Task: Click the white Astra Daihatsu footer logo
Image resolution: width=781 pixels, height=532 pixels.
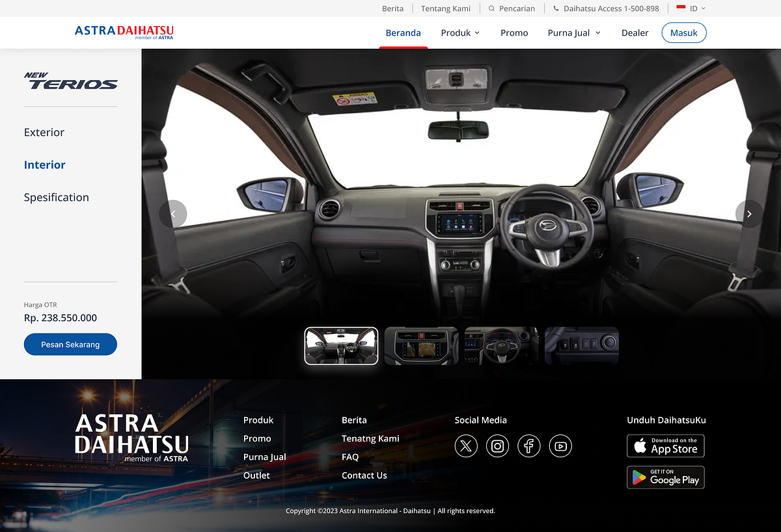Action: pyautogui.click(x=131, y=438)
